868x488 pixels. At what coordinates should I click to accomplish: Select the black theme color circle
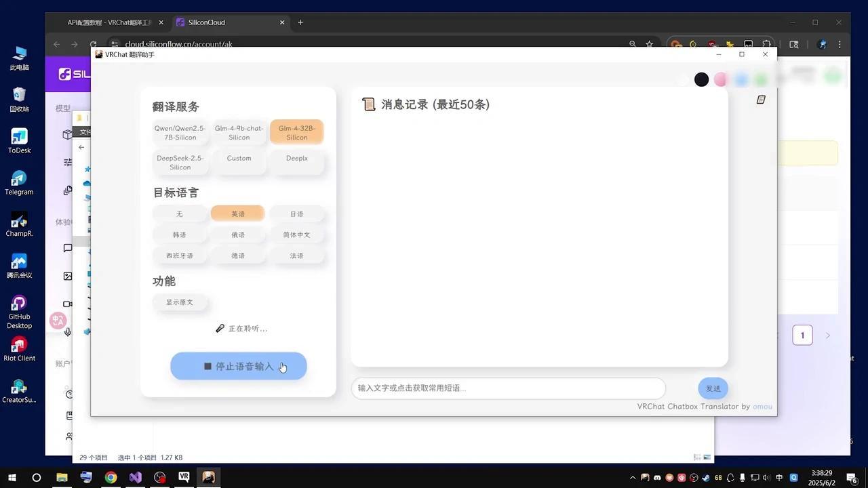701,79
